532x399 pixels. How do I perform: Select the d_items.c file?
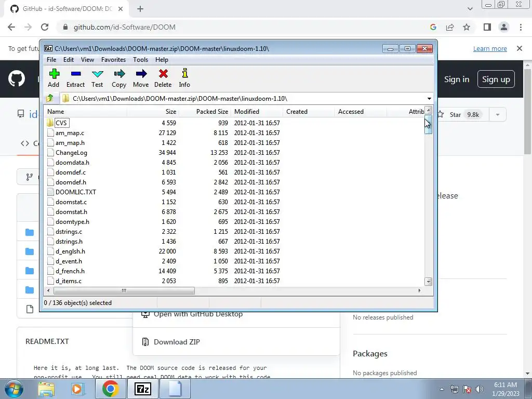(x=68, y=281)
